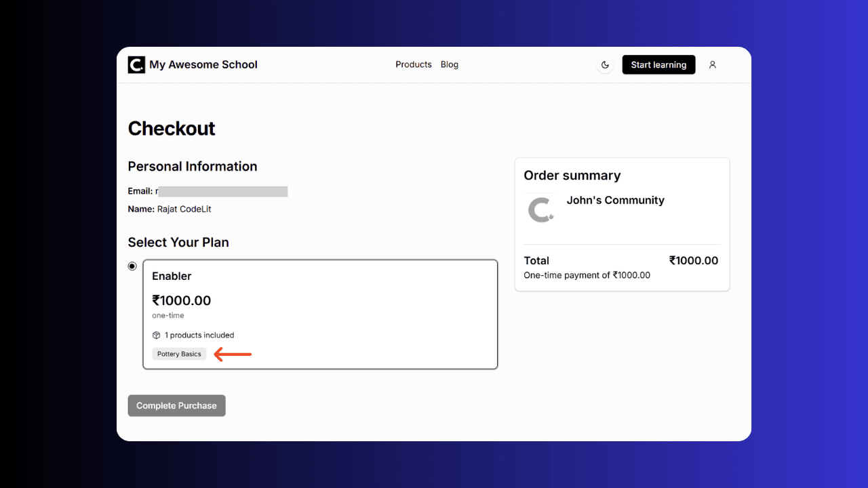Select the Enabler plan radio button
868x488 pixels.
pos(132,266)
